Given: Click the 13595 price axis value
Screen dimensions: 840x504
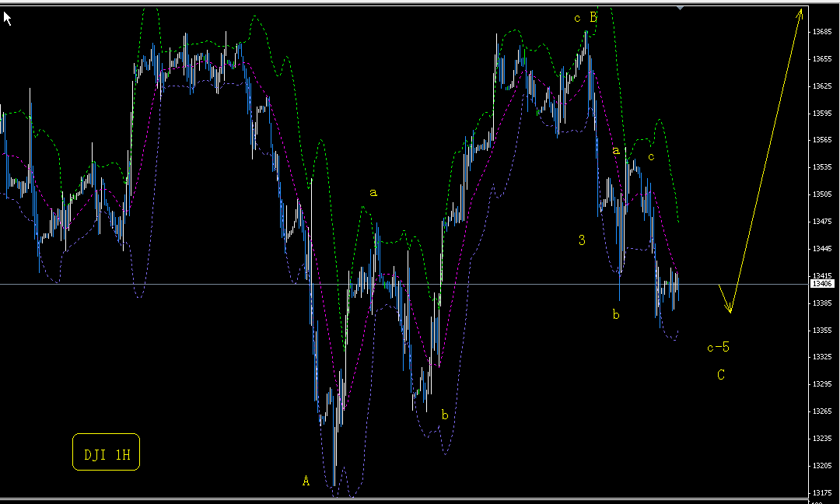Looking at the screenshot, I should point(822,113).
